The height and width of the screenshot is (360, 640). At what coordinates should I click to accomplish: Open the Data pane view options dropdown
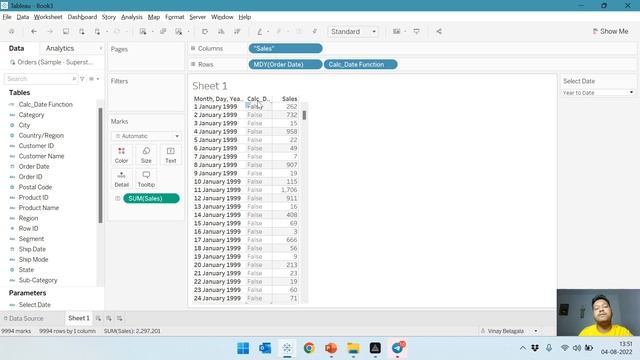click(x=94, y=79)
